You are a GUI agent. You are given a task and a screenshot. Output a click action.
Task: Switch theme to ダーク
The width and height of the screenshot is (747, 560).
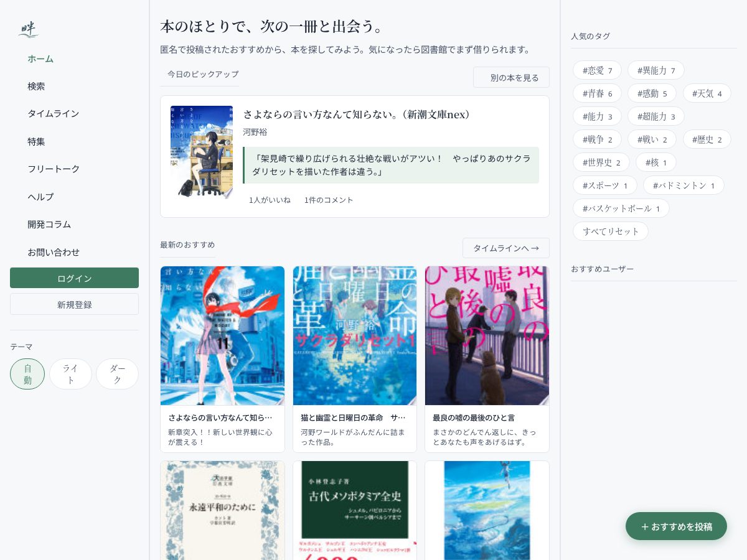click(117, 374)
